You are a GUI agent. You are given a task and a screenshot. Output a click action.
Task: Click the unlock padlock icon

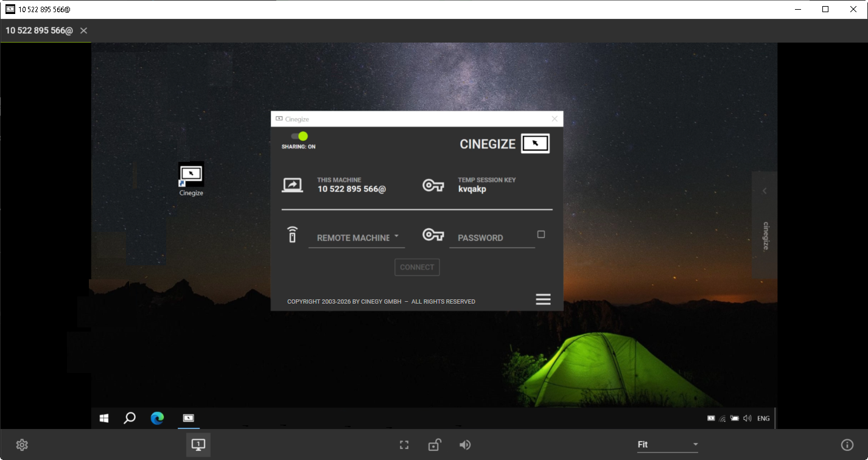pyautogui.click(x=434, y=445)
